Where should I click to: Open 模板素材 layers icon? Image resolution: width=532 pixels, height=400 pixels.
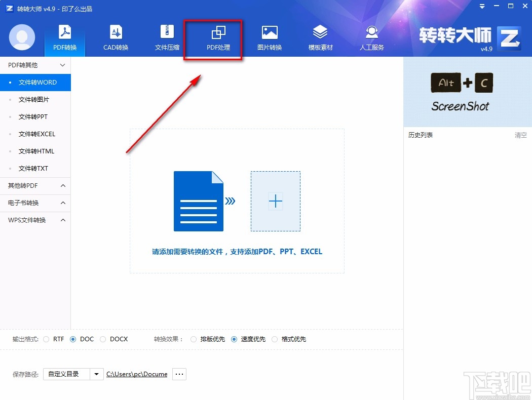click(x=320, y=32)
